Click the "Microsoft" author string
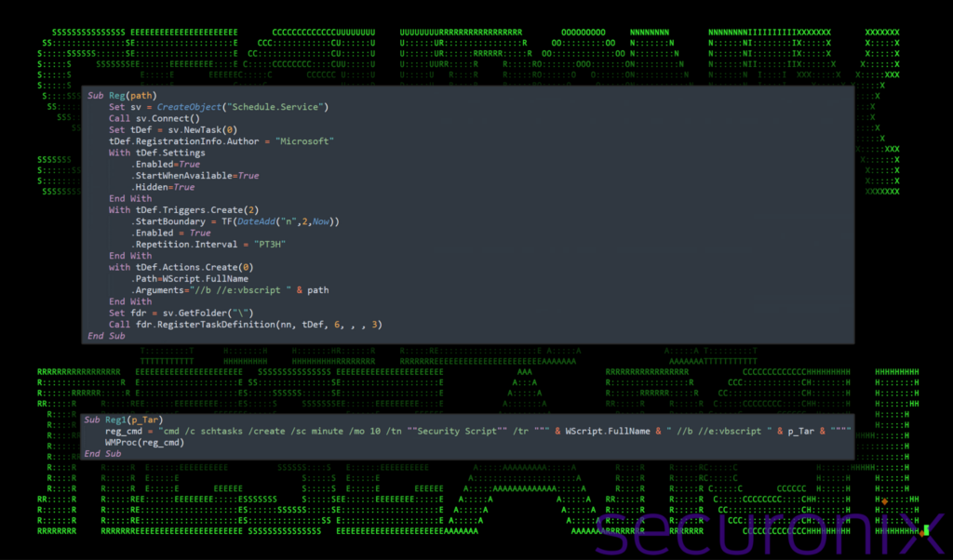The height and width of the screenshot is (560, 953). click(x=304, y=141)
